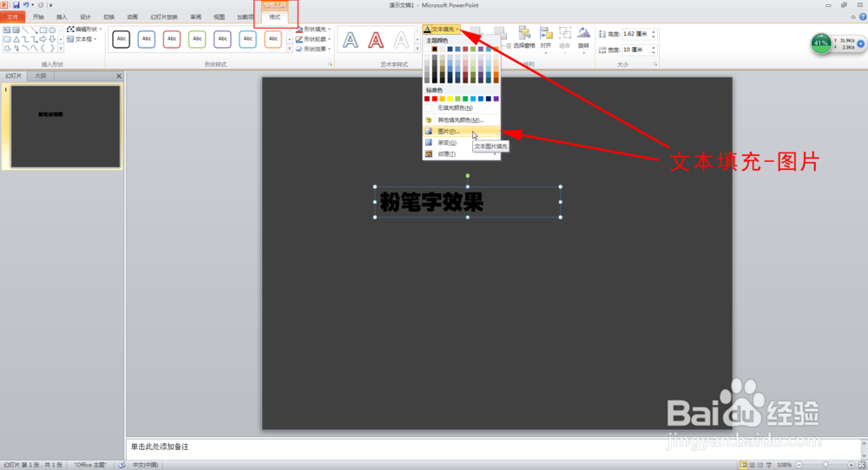Switch to the 插入 (Insert) ribbon tab
Image resolution: width=868 pixels, height=470 pixels.
[x=62, y=17]
